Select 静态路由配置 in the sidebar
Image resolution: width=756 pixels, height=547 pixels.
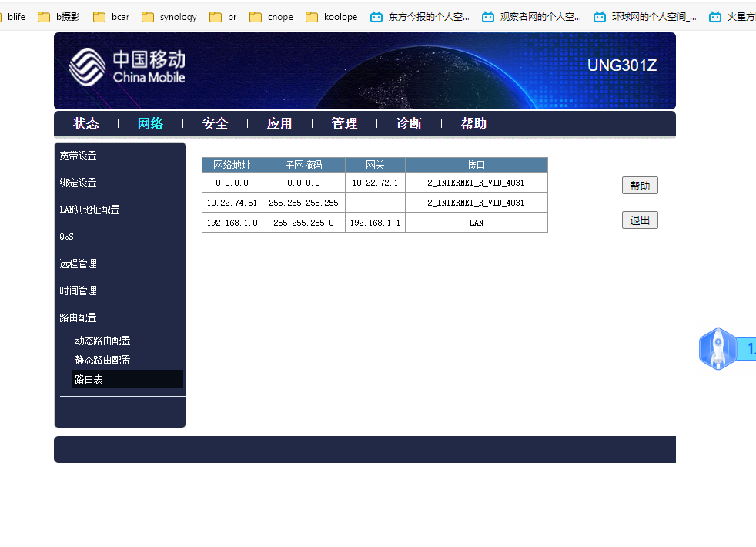point(102,360)
